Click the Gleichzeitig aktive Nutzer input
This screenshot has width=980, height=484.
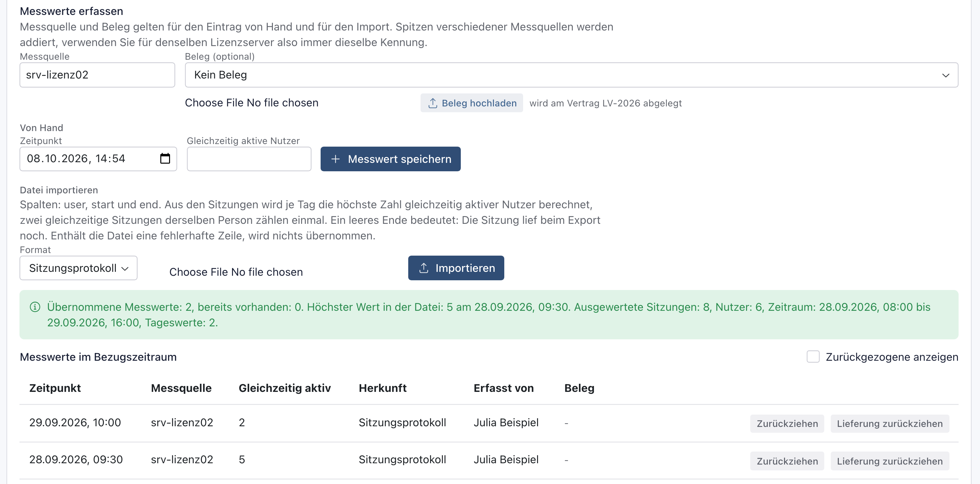(x=249, y=159)
